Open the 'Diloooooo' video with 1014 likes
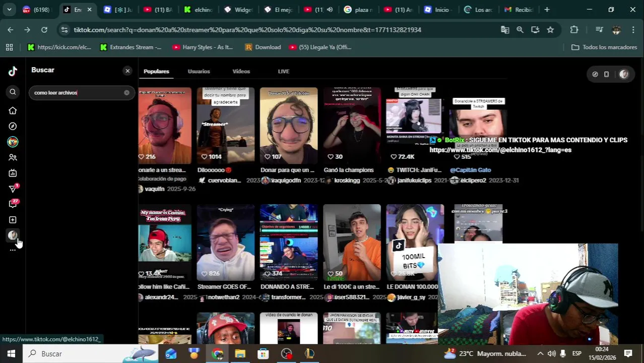The width and height of the screenshot is (644, 363). 226,126
